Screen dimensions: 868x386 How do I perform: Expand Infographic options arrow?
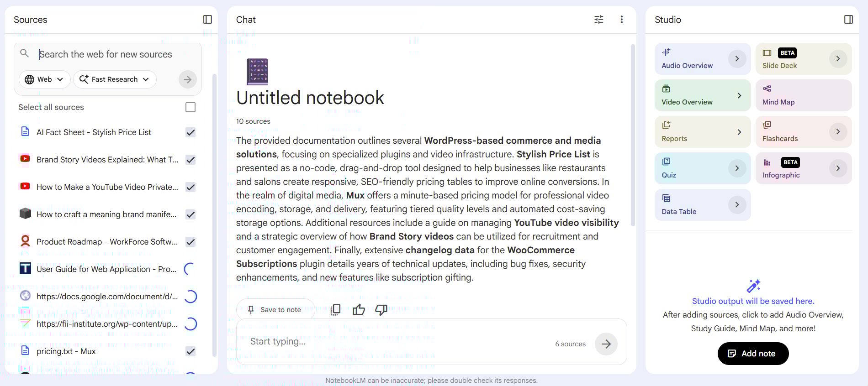point(838,168)
